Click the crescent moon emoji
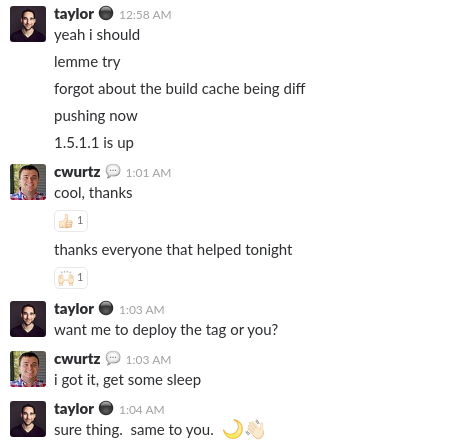The height and width of the screenshot is (444, 464). pos(233,429)
